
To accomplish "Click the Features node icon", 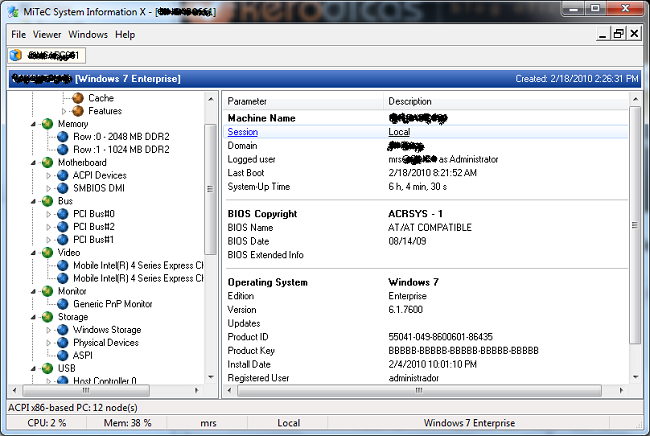I will (x=78, y=111).
